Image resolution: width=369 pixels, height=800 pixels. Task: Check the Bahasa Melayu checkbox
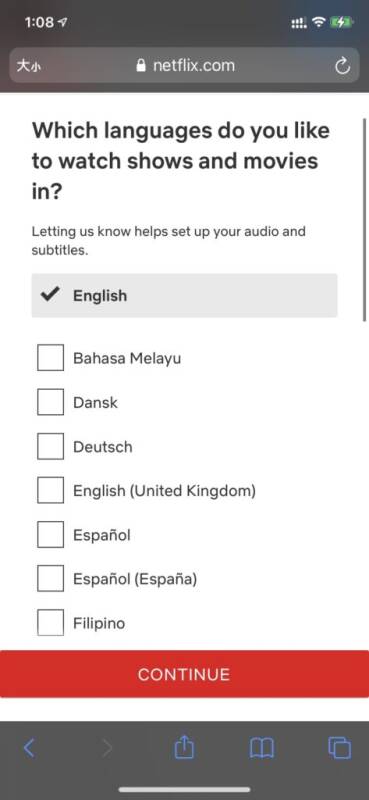click(51, 357)
